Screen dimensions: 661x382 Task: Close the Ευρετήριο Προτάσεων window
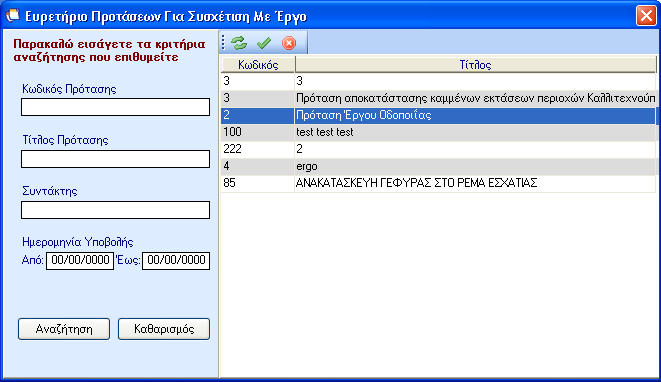click(x=646, y=16)
